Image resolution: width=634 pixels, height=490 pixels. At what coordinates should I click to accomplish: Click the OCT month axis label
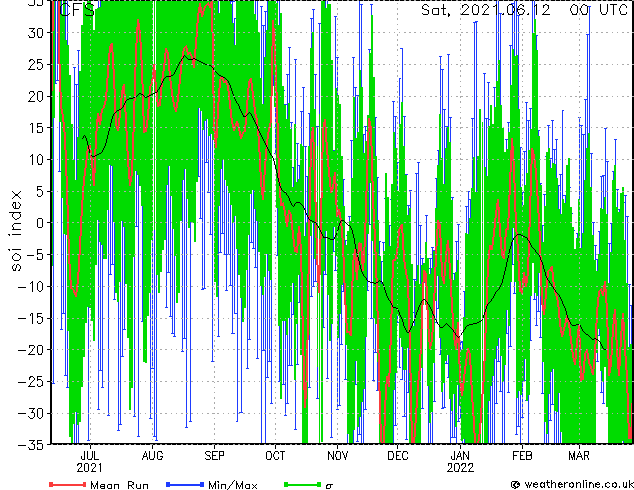[x=275, y=456]
